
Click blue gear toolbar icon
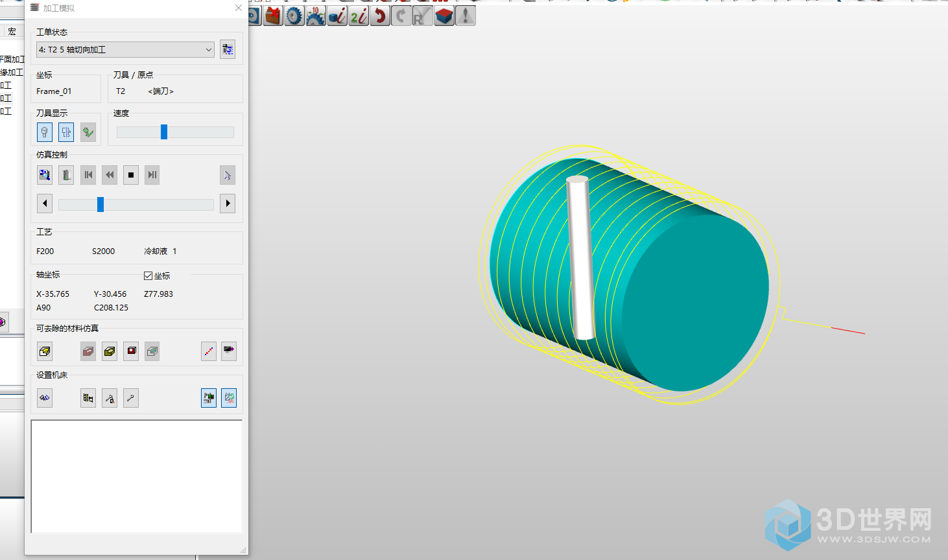click(x=294, y=16)
